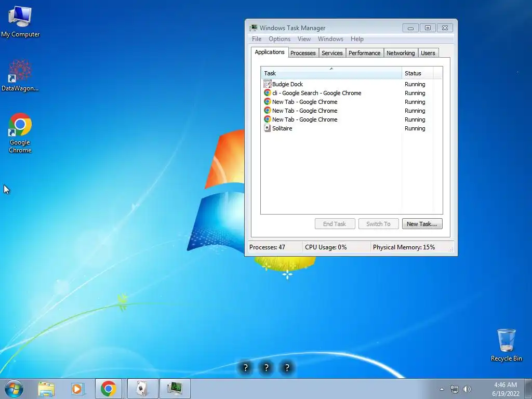
Task: Show hidden system tray icons
Action: click(x=442, y=389)
